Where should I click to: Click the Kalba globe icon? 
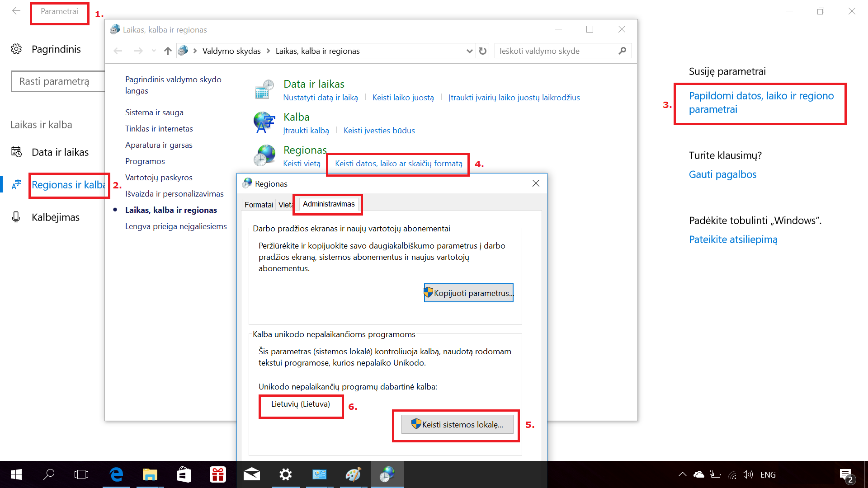point(264,122)
